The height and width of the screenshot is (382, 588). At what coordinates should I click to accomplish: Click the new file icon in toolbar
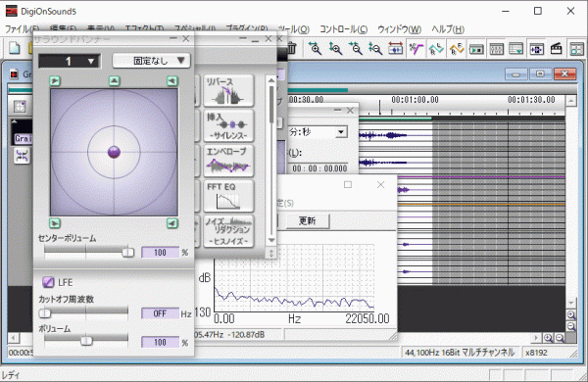coord(15,48)
